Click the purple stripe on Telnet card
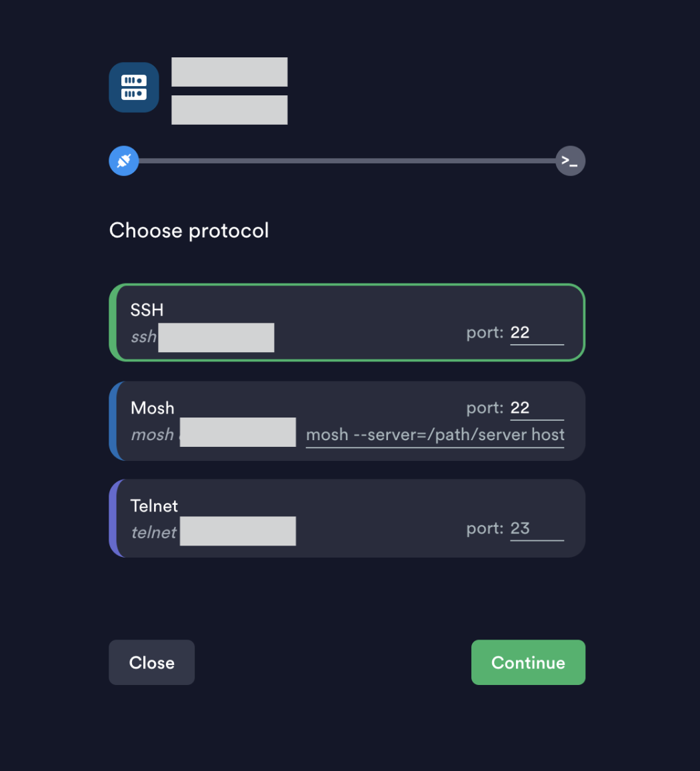The height and width of the screenshot is (771, 700). (x=113, y=518)
